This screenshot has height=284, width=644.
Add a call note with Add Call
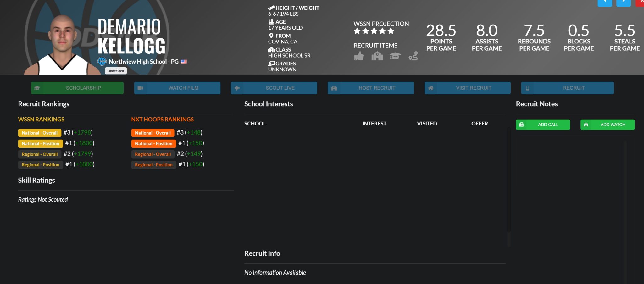click(543, 125)
